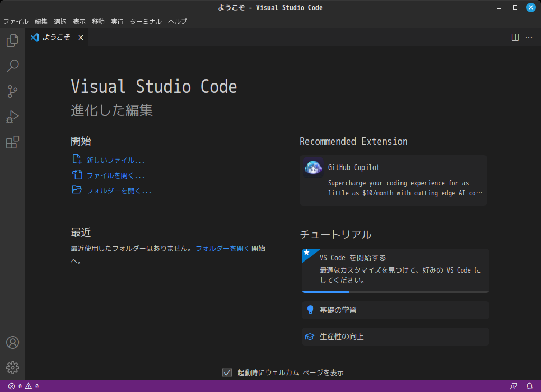Open the Accounts menu in the activity bar
541x392 pixels.
[x=12, y=342]
